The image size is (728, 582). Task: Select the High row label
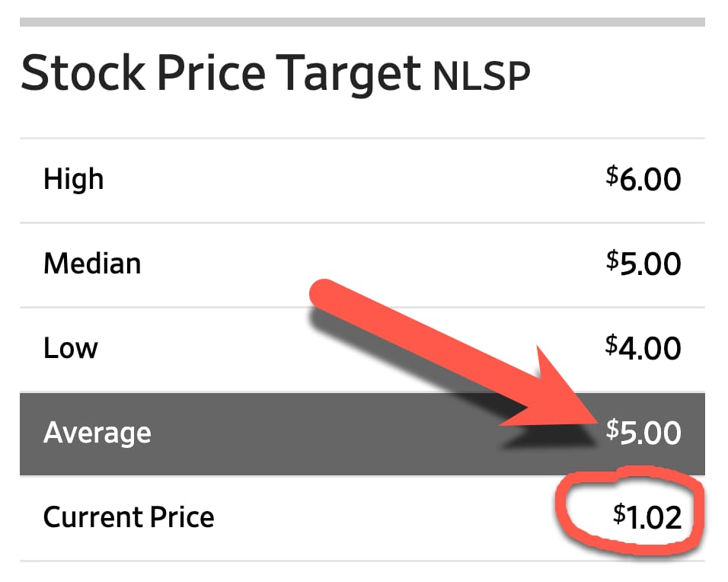(x=73, y=180)
